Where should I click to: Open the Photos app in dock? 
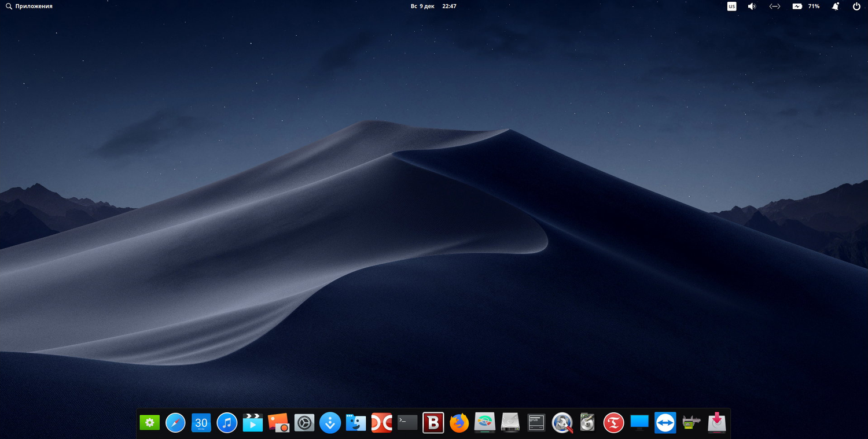coord(278,423)
